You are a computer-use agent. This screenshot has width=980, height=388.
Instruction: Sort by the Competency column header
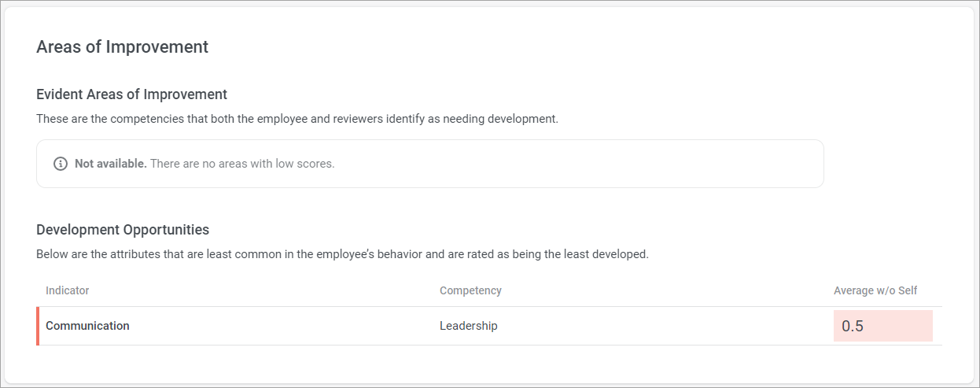pos(470,290)
